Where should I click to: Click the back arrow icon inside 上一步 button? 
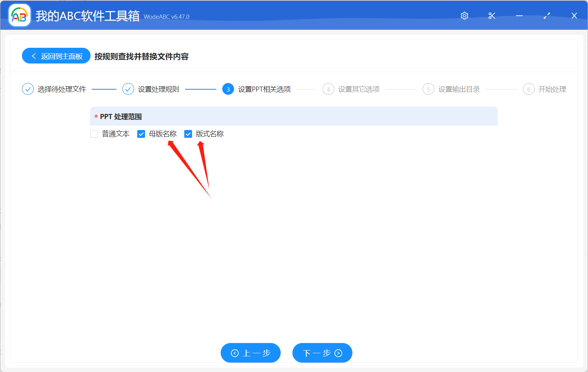235,353
